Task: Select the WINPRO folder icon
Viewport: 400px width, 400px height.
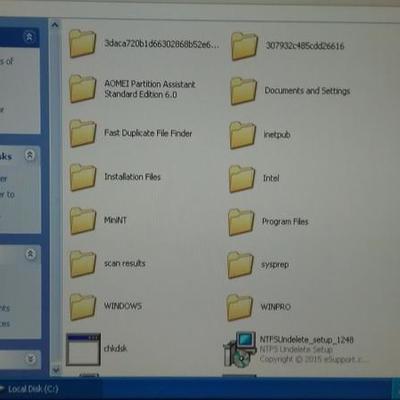Action: pos(240,307)
